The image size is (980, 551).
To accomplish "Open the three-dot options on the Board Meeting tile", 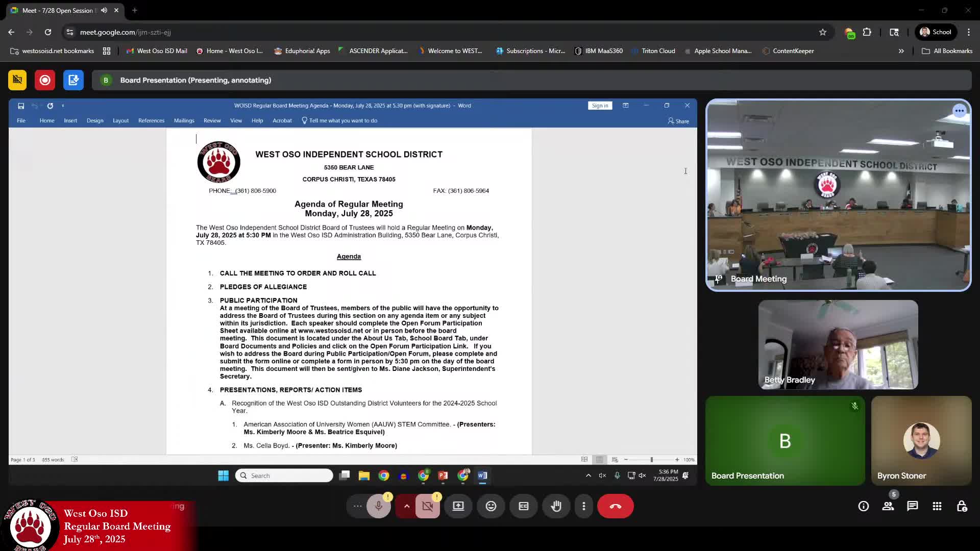I will (x=960, y=111).
